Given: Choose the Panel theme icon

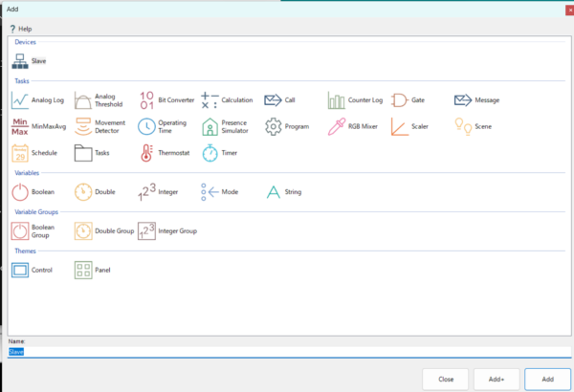Looking at the screenshot, I should (83, 271).
